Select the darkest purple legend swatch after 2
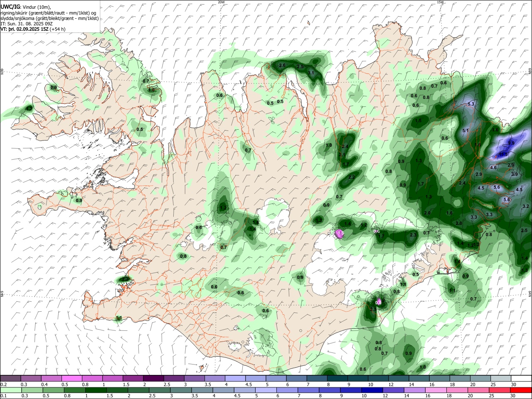The image size is (532, 399). click(153, 378)
